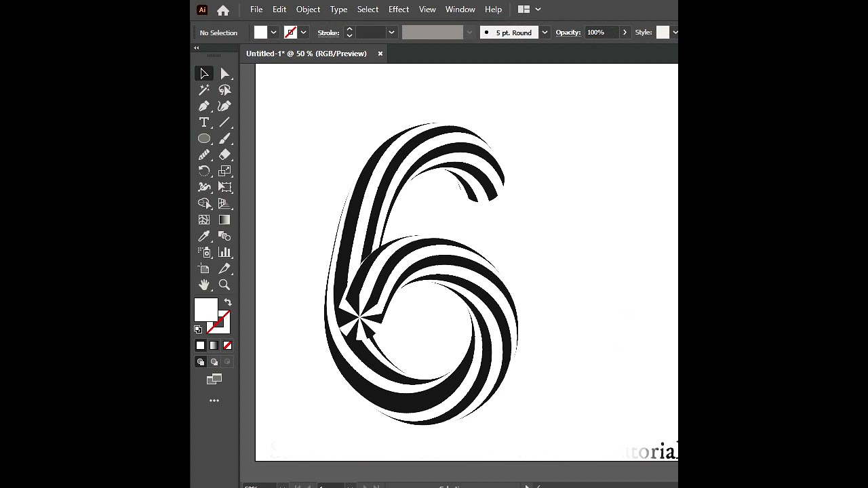Open the Effect menu
Viewport: 868px width, 488px height.
(399, 9)
